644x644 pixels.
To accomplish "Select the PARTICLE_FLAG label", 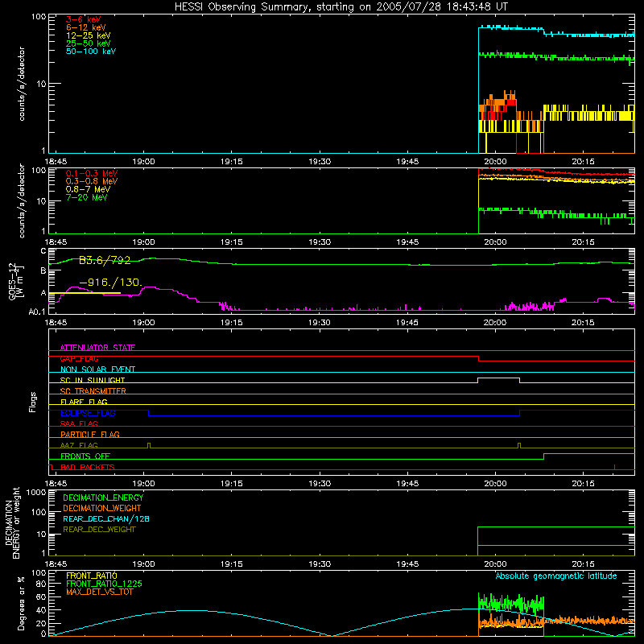I will pyautogui.click(x=90, y=434).
